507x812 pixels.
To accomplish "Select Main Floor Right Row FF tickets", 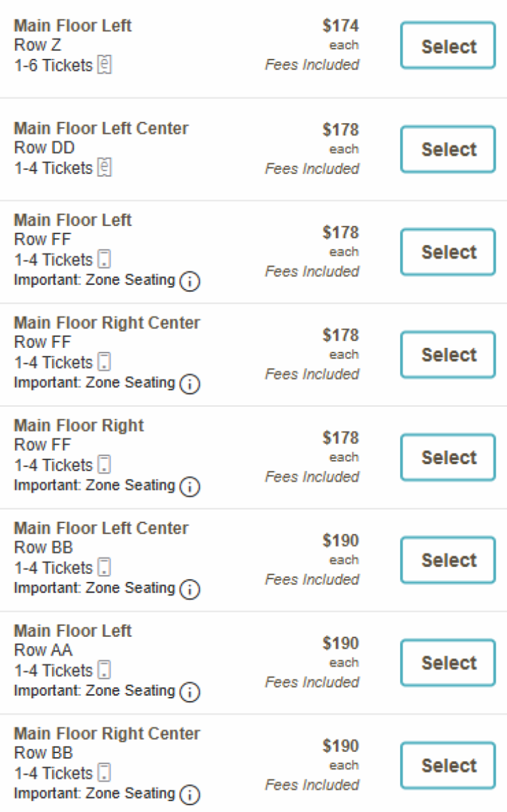I will click(x=448, y=458).
